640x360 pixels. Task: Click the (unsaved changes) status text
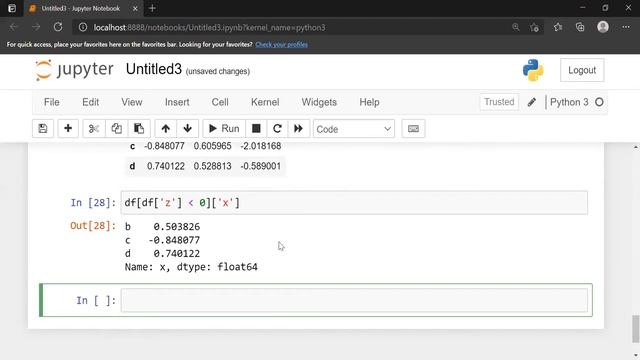click(x=218, y=71)
